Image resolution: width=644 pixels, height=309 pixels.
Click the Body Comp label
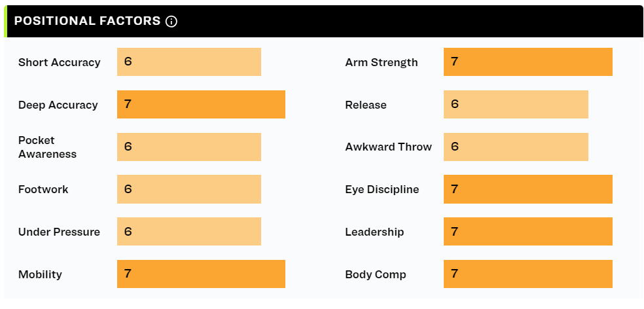click(x=376, y=274)
